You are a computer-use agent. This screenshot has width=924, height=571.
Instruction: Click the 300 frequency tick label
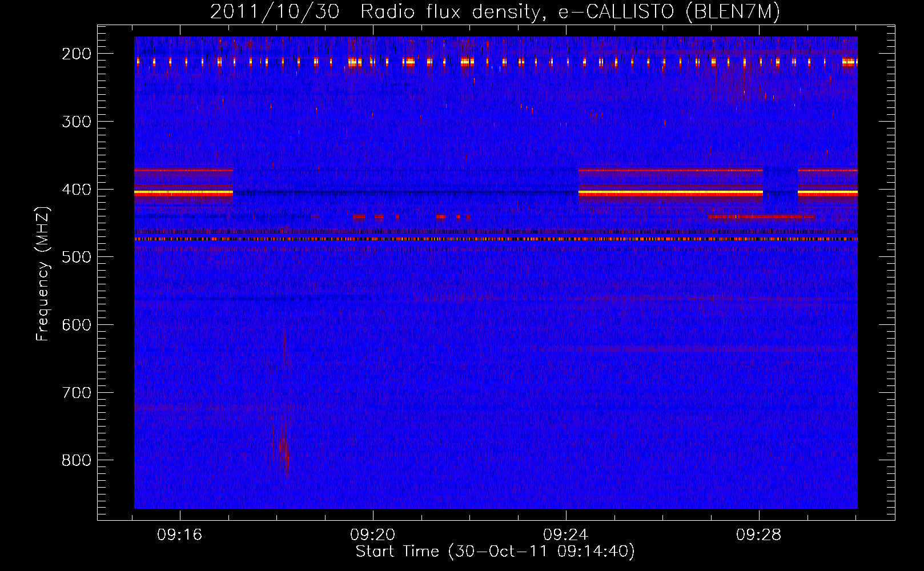[77, 122]
